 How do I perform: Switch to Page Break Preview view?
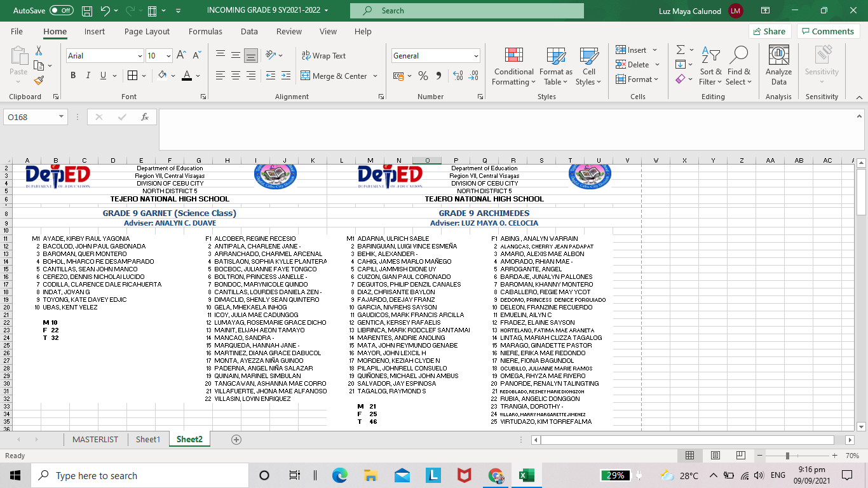click(x=741, y=456)
